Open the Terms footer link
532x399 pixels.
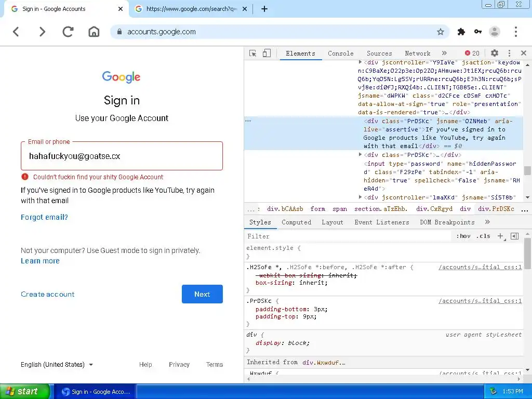215,364
